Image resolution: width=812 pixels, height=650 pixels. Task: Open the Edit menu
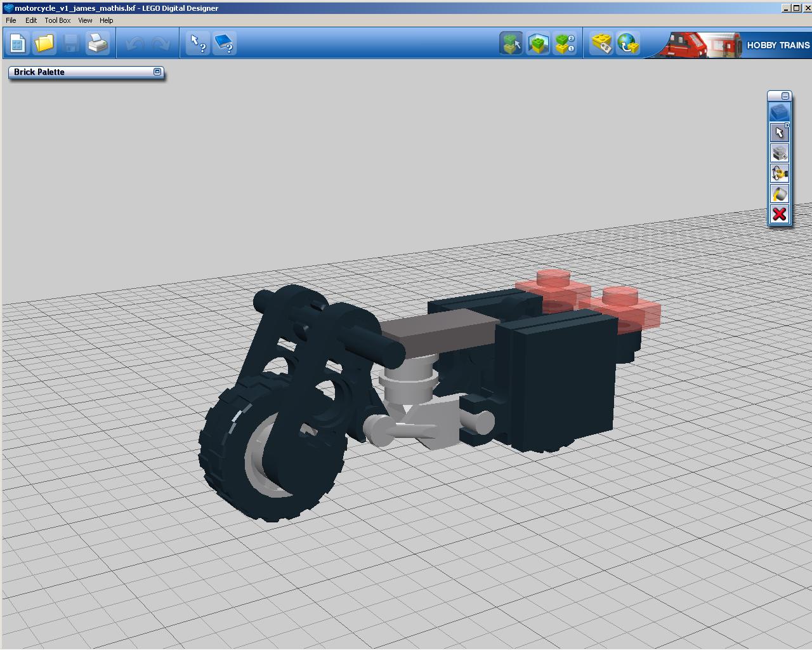(x=30, y=20)
